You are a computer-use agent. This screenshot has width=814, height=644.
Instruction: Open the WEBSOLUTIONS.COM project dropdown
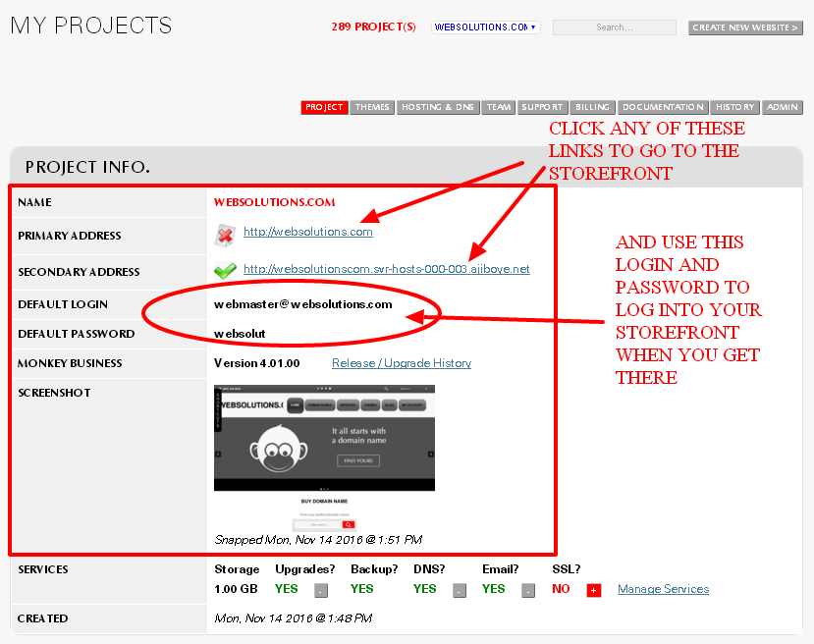pyautogui.click(x=485, y=27)
